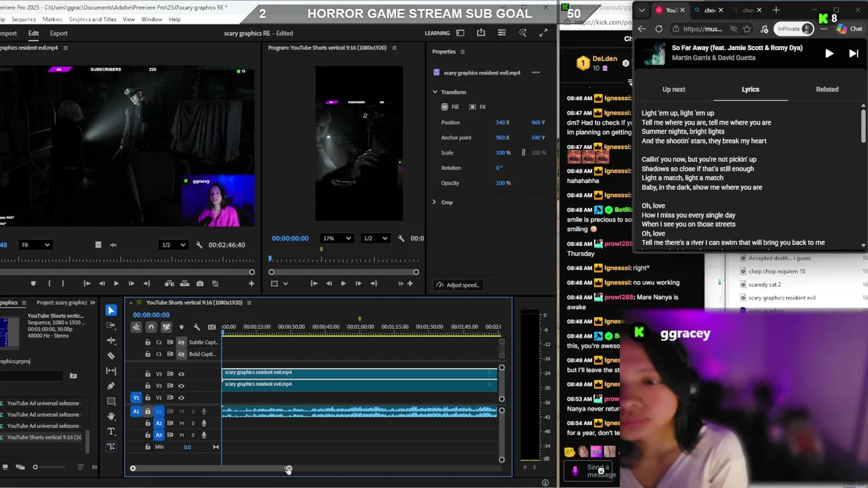The width and height of the screenshot is (868, 488).
Task: Solo audio track A3
Action: pyautogui.click(x=193, y=434)
